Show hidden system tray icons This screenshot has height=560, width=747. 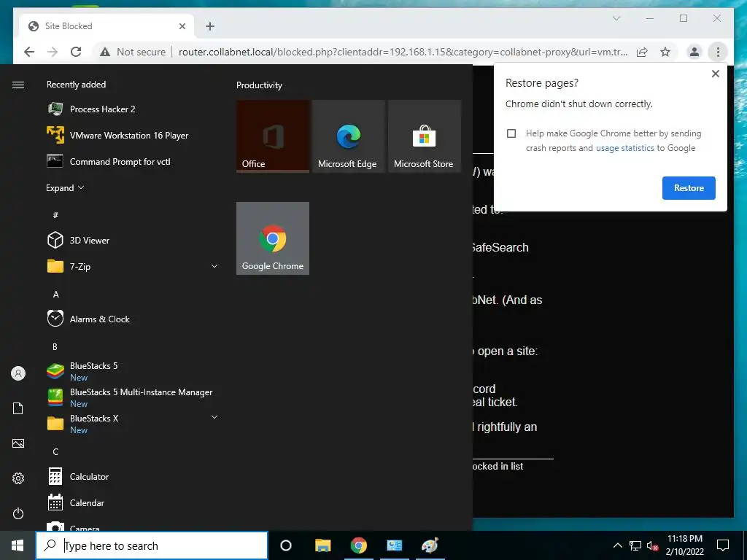point(617,545)
